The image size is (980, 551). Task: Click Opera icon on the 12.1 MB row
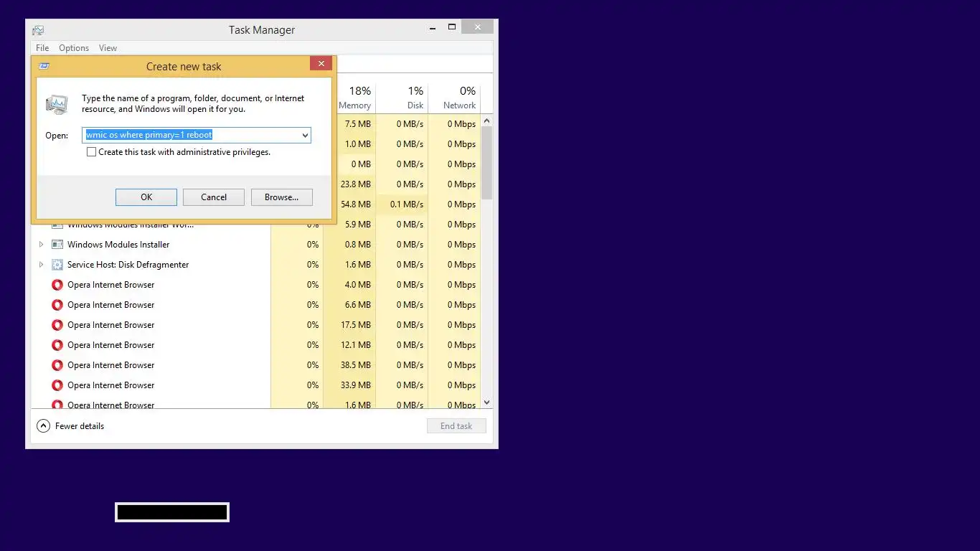pyautogui.click(x=57, y=345)
